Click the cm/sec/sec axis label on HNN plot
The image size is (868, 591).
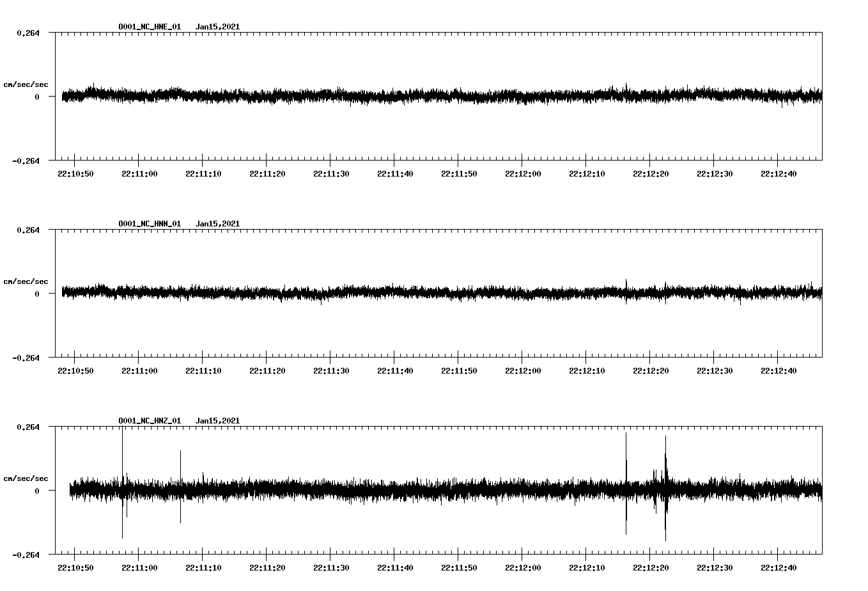click(26, 281)
